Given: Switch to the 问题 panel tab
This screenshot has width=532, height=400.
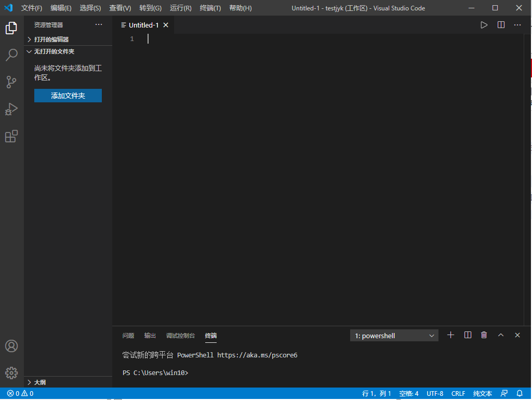Looking at the screenshot, I should [x=128, y=336].
